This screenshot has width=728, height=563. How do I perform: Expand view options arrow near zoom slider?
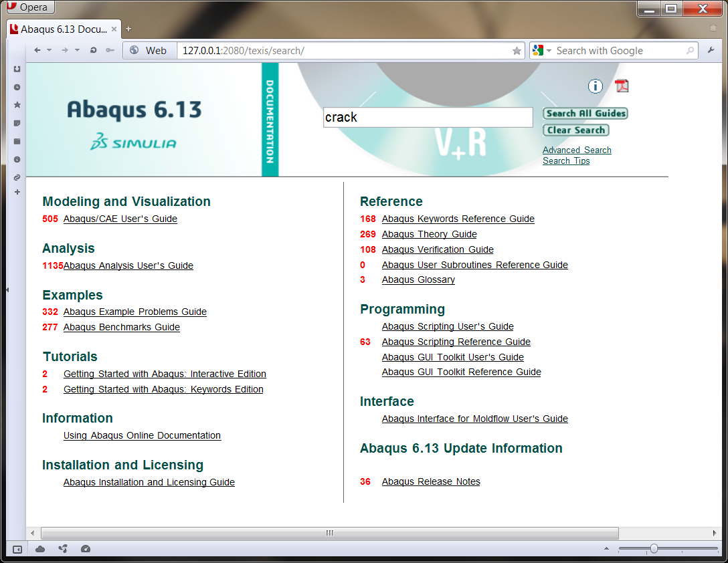[x=606, y=548]
